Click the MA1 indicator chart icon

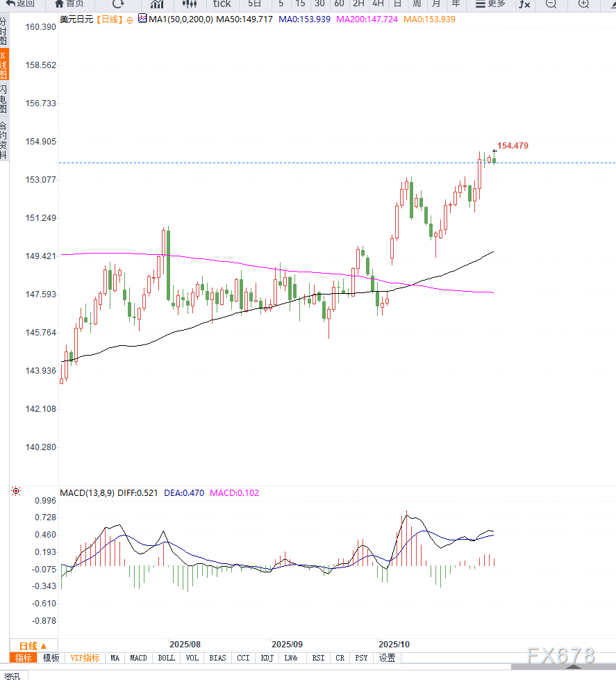tap(142, 19)
